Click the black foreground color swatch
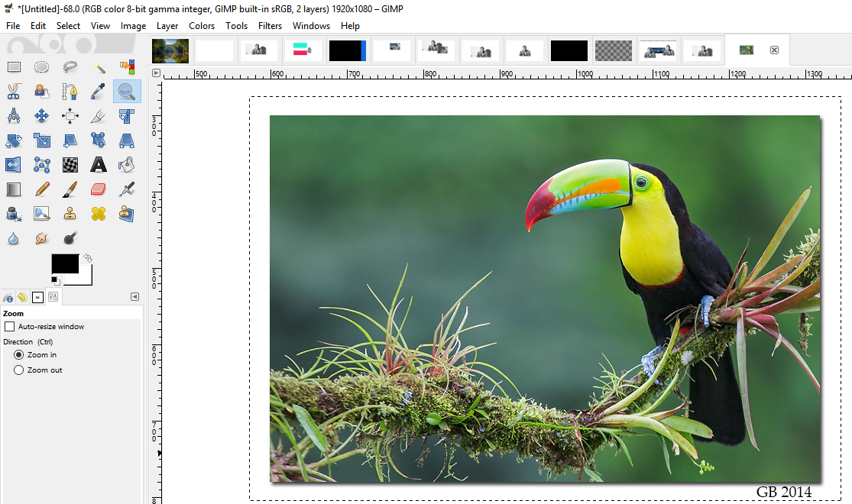This screenshot has height=504, width=852. pyautogui.click(x=64, y=263)
